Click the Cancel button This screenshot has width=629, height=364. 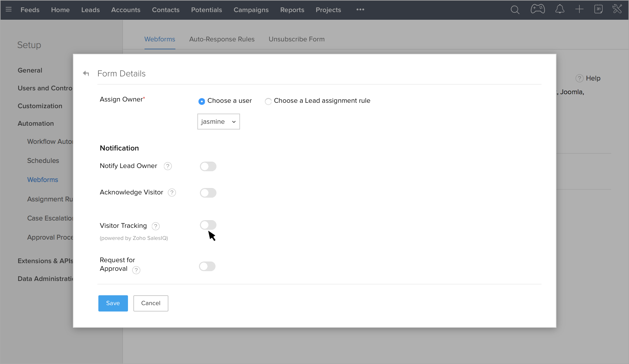tap(151, 303)
